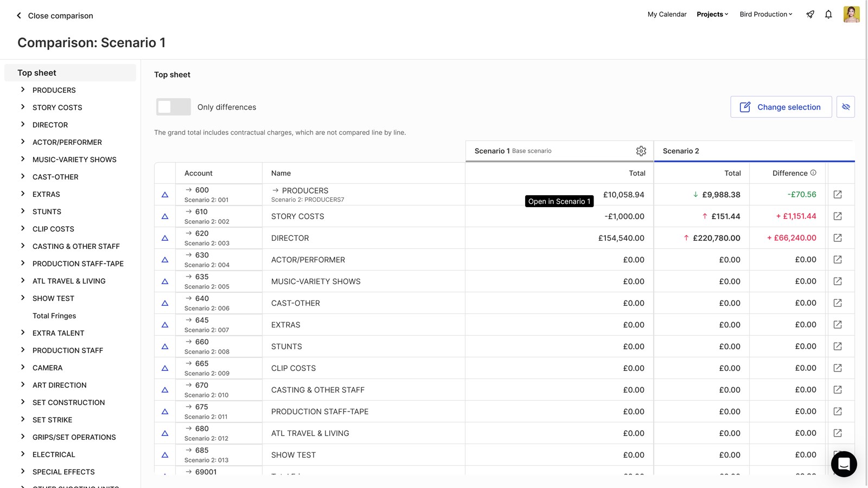Open Bird Production dropdown
Viewport: 868px width, 488px height.
(x=766, y=15)
